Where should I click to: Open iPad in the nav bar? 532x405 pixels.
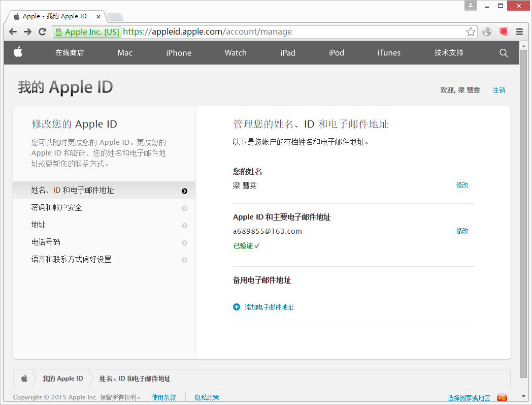pyautogui.click(x=288, y=53)
